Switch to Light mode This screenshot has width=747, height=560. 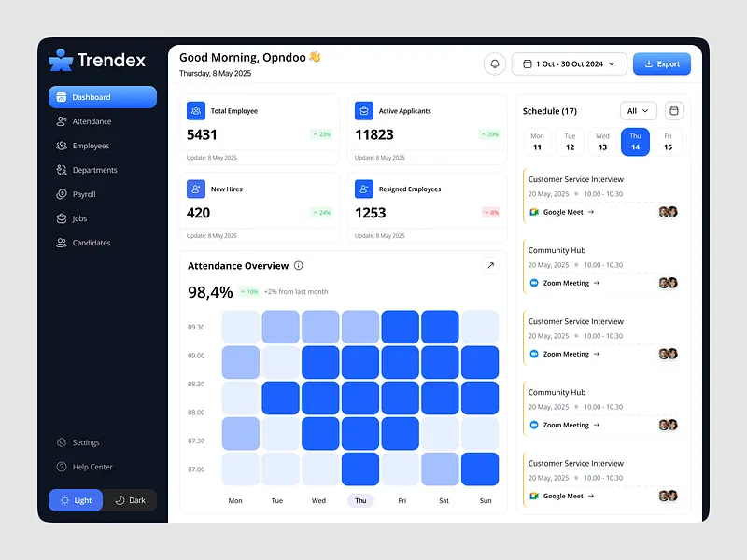pos(75,500)
